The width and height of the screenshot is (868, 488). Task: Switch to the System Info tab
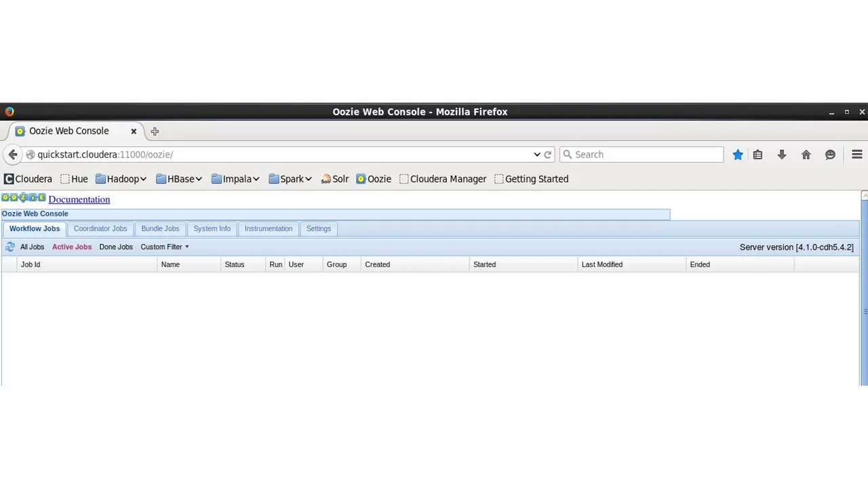click(212, 229)
